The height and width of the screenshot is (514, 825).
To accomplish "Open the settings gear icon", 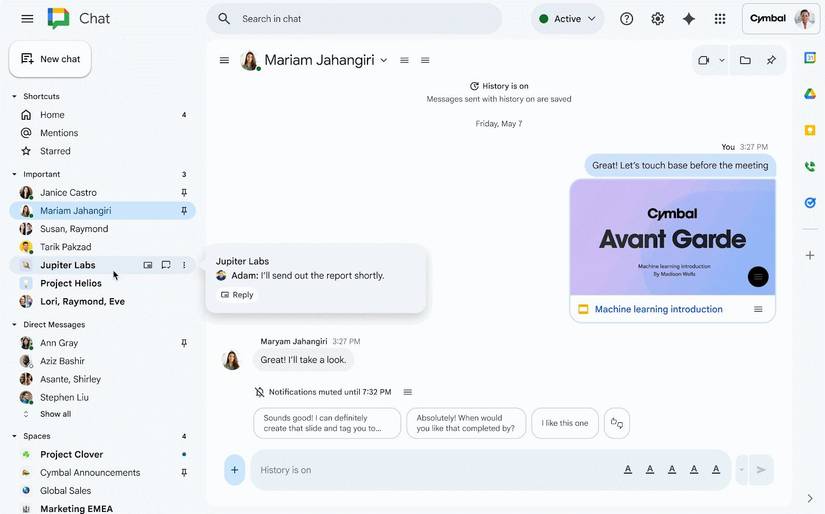I will (657, 19).
